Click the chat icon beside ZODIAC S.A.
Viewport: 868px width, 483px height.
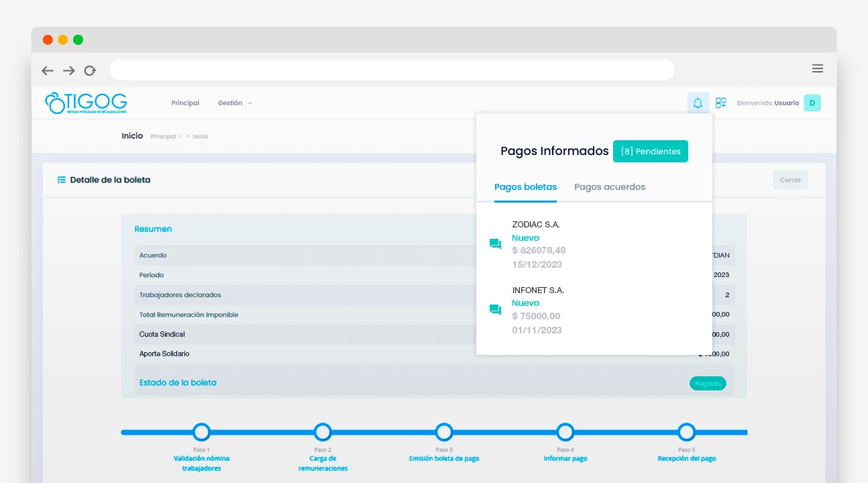click(495, 244)
